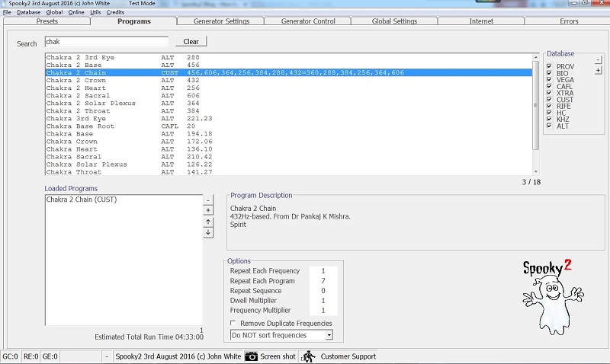The width and height of the screenshot is (610, 364).
Task: Move loaded program down with arrow button
Action: (x=208, y=232)
